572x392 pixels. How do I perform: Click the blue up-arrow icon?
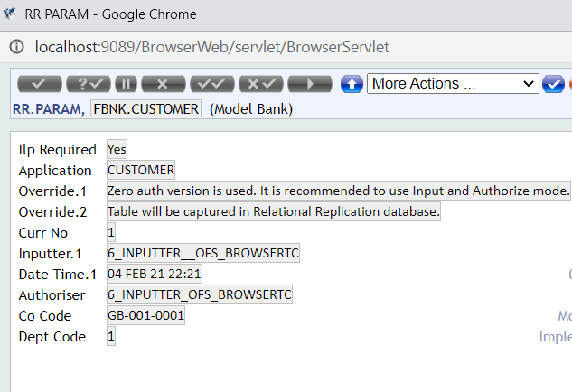coord(352,84)
